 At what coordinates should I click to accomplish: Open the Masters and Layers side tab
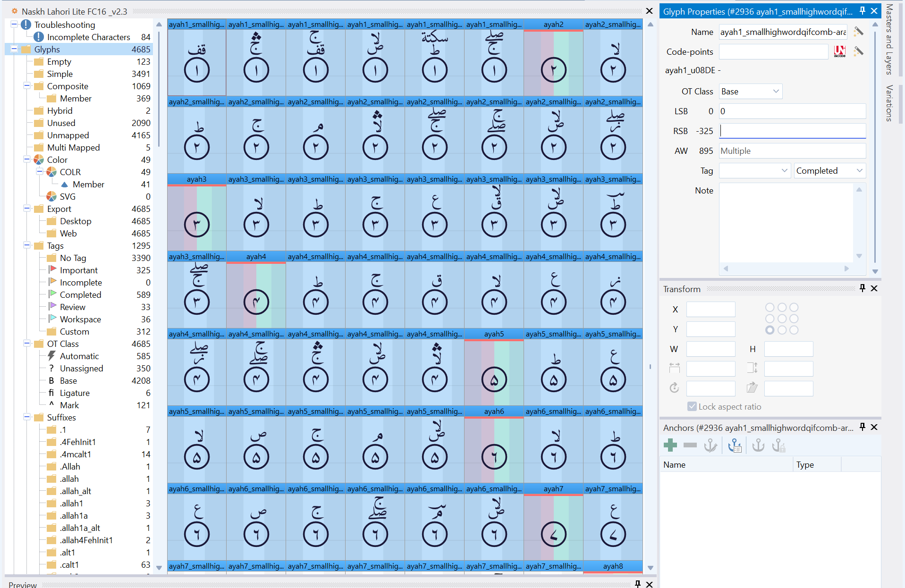(x=889, y=39)
